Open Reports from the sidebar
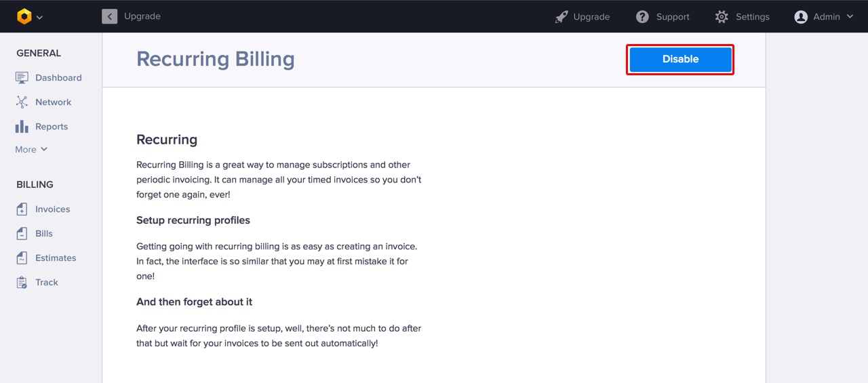The height and width of the screenshot is (383, 868). 52,127
